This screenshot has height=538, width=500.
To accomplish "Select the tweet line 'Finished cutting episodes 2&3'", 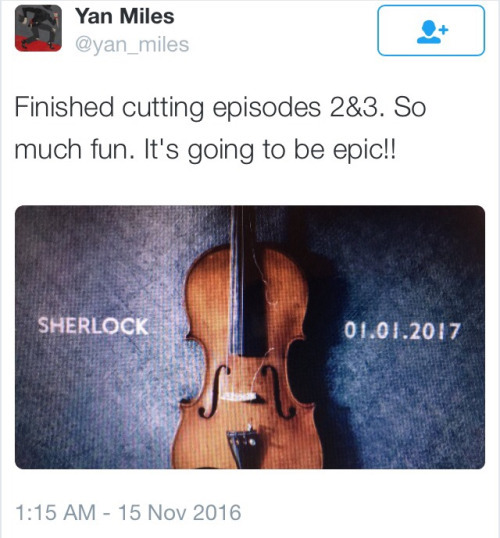I will (199, 107).
